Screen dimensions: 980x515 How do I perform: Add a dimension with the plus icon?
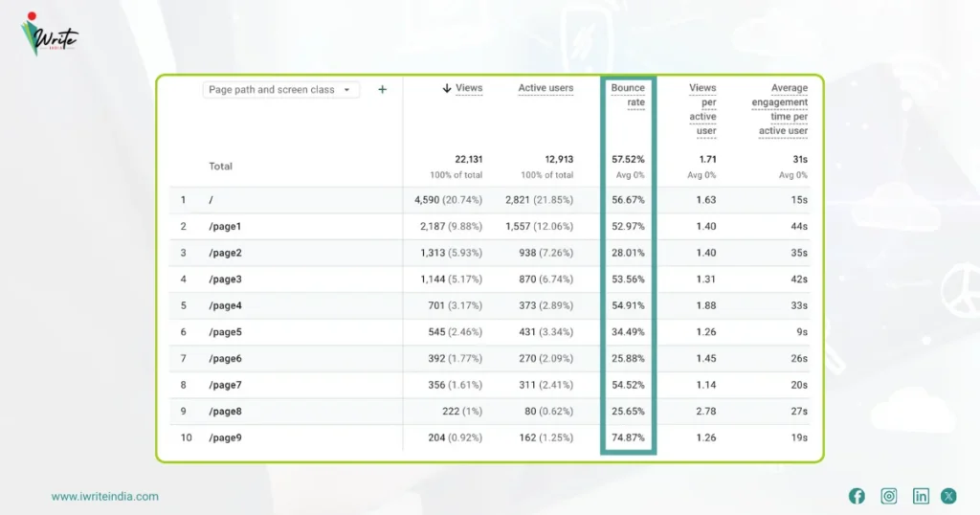[383, 89]
